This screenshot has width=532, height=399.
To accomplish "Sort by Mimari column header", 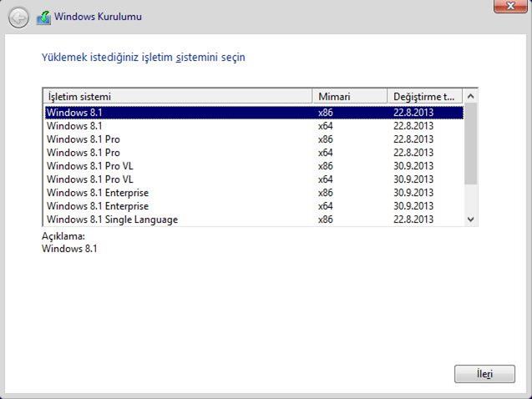I will [349, 97].
